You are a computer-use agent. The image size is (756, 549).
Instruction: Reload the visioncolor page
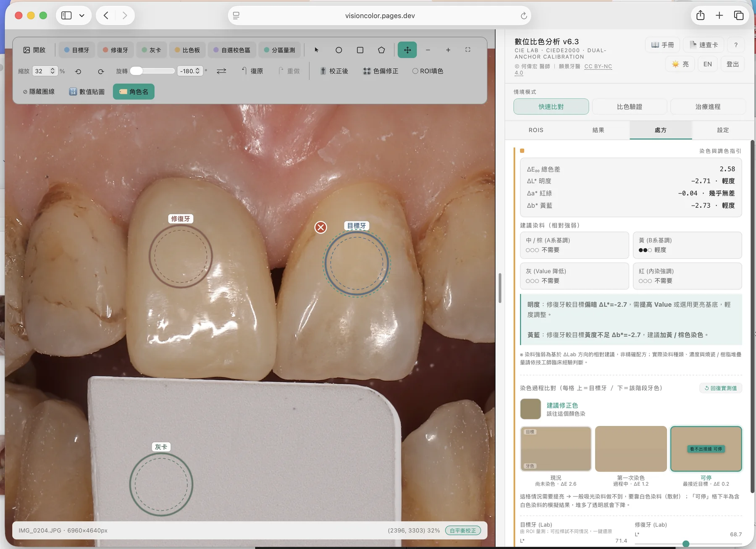coord(524,16)
